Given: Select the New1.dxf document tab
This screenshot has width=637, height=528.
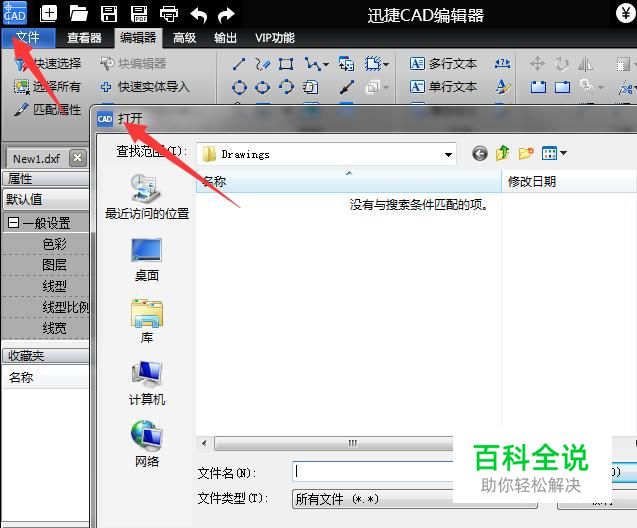Looking at the screenshot, I should [37, 158].
